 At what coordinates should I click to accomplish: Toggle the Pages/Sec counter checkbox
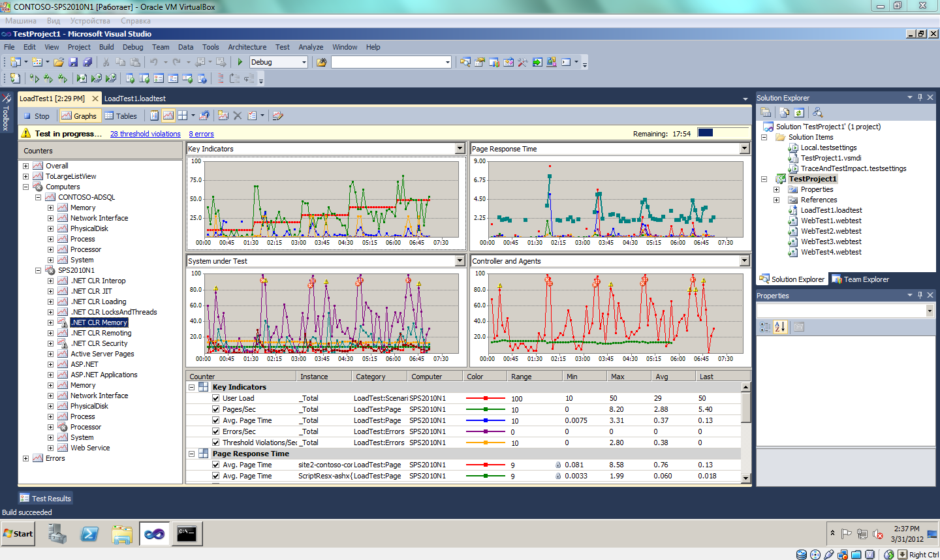coord(215,409)
